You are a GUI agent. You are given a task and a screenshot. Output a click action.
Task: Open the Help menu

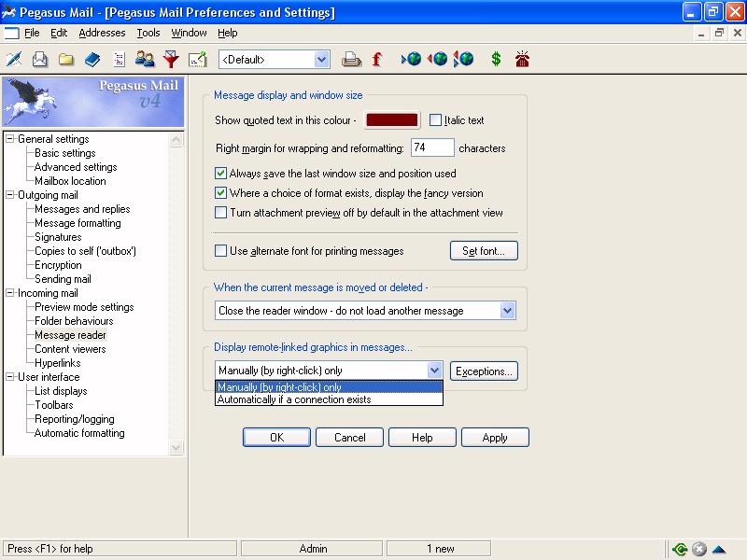pos(227,33)
